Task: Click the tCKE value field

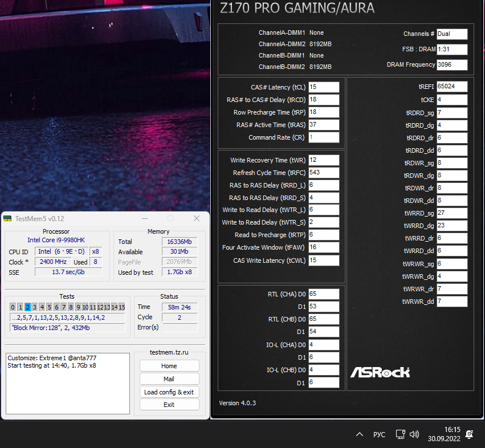Action: (452, 100)
